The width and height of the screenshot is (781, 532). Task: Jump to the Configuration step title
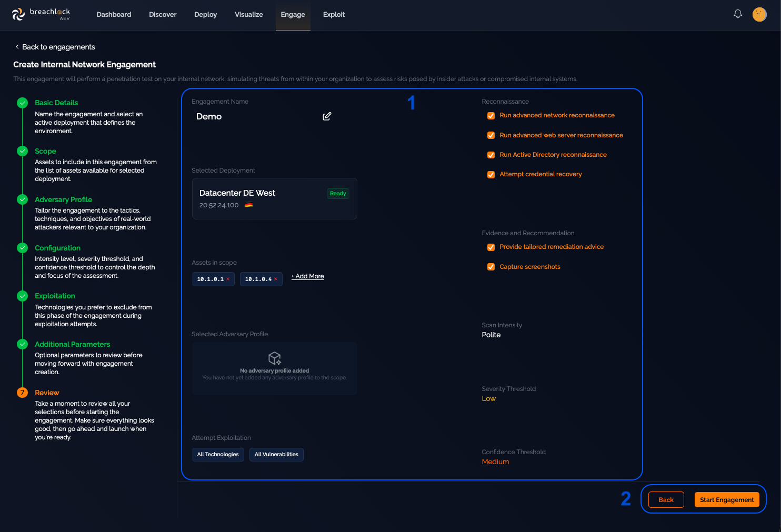point(57,248)
